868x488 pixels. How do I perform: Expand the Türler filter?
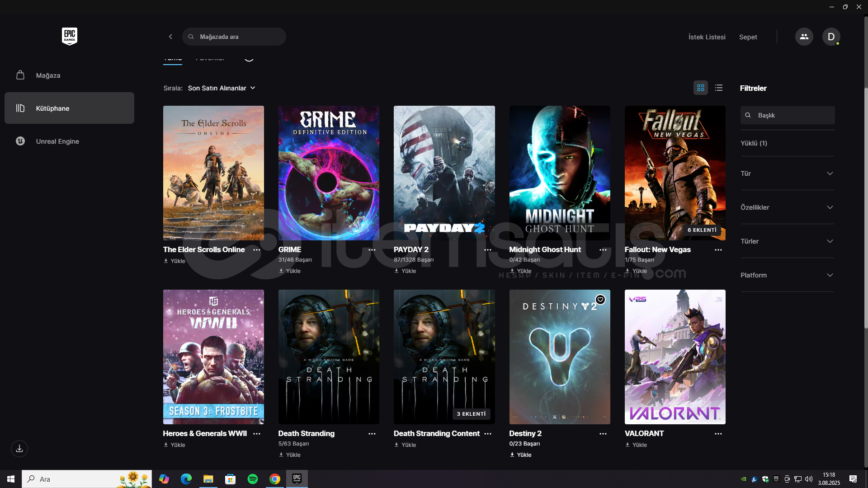point(787,241)
